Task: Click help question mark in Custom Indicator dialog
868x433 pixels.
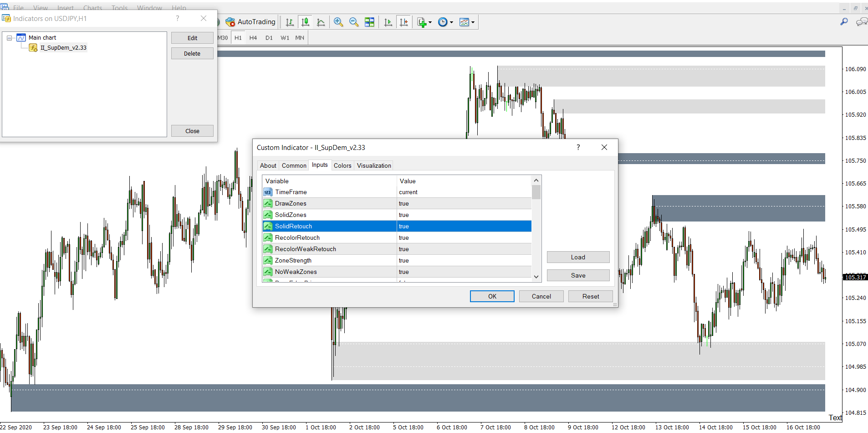Action: click(578, 148)
